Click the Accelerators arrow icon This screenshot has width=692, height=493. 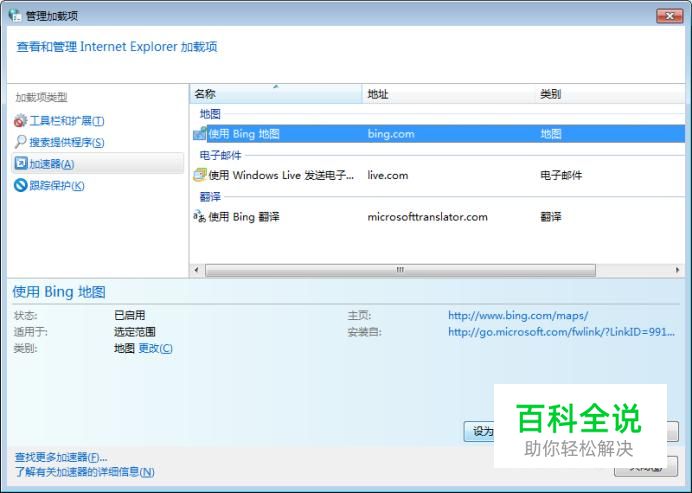point(21,164)
